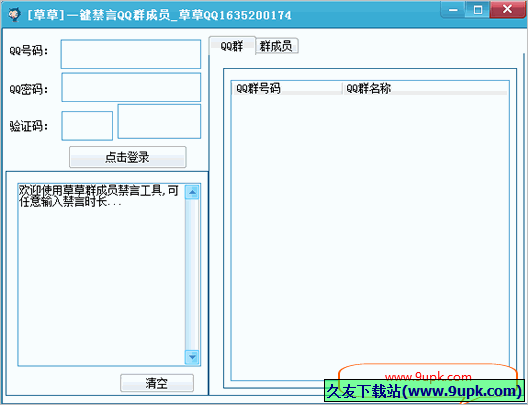Viewport: 528px width, 405px height.
Task: Click the log scrollbar track
Action: coord(192,274)
